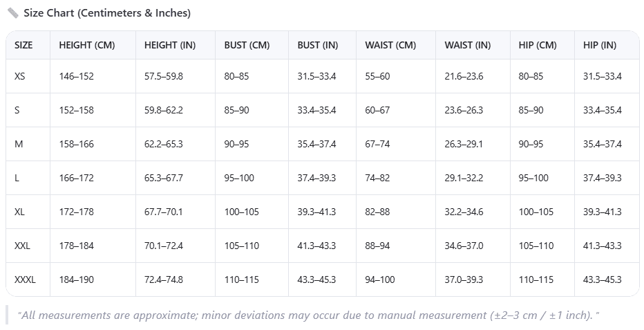This screenshot has height=330, width=644.
Task: Click the XL waist inches cell 32.2–34.6
Action: pyautogui.click(x=464, y=212)
